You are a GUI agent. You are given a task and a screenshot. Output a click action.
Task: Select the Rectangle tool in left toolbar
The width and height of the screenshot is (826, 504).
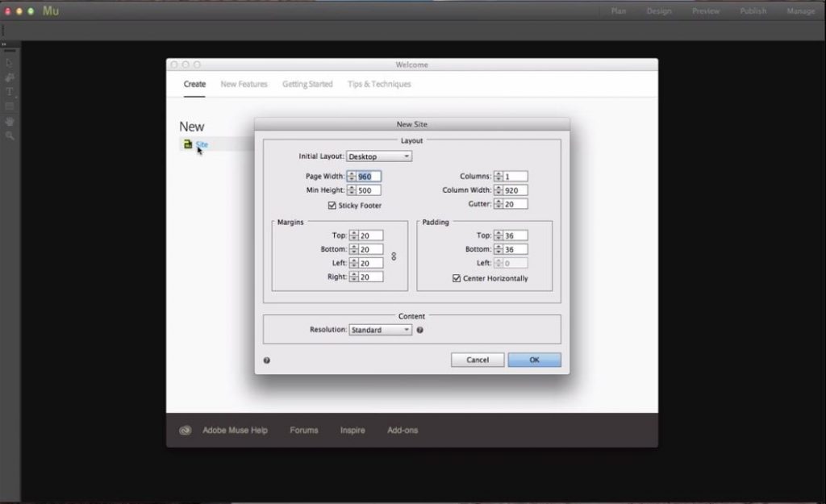coord(10,106)
